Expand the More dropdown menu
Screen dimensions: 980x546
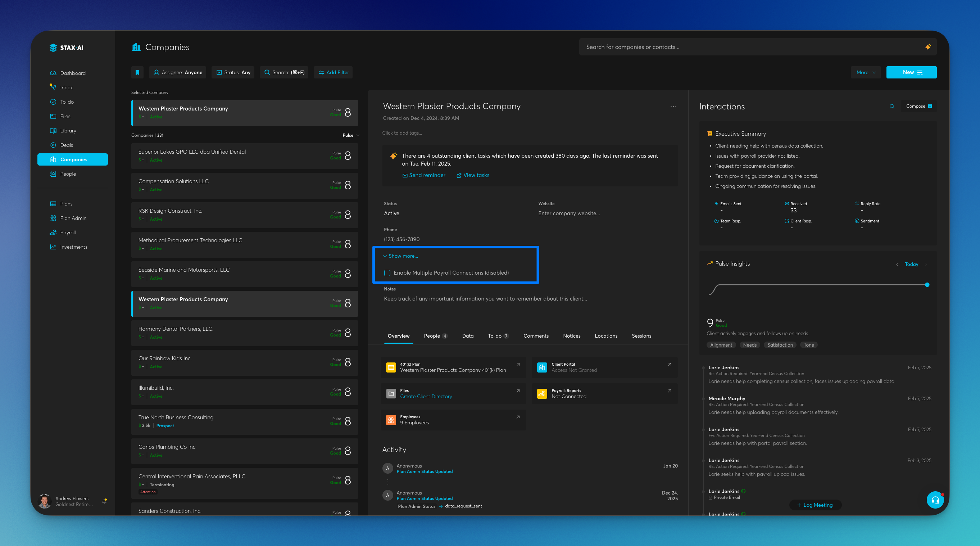[x=866, y=72]
